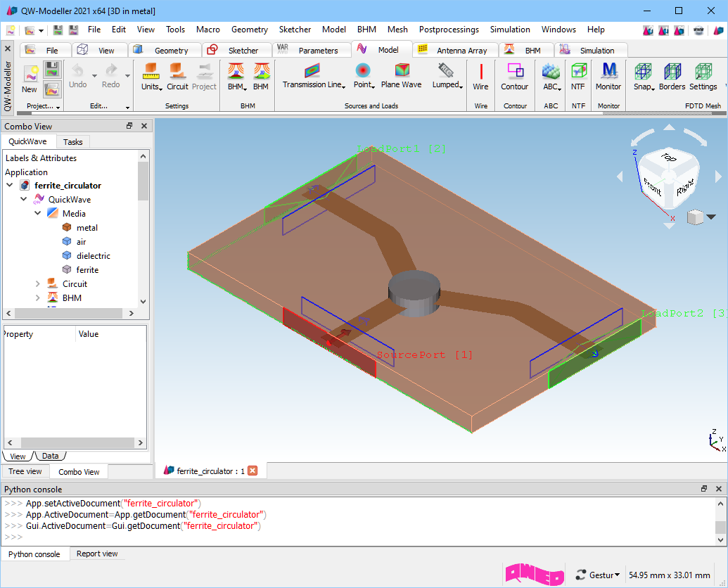The height and width of the screenshot is (588, 728).
Task: Expand the Circuit tree node
Action: [37, 283]
